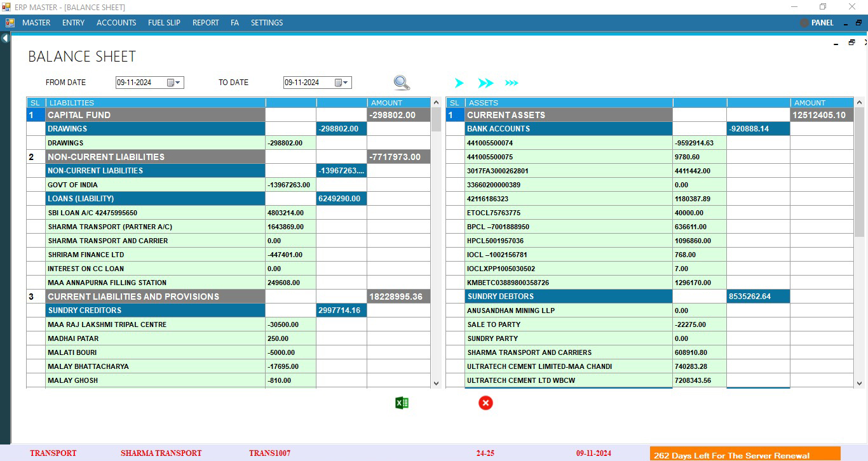The height and width of the screenshot is (461, 868).
Task: Click the ERP app icon in menu bar
Action: point(10,22)
